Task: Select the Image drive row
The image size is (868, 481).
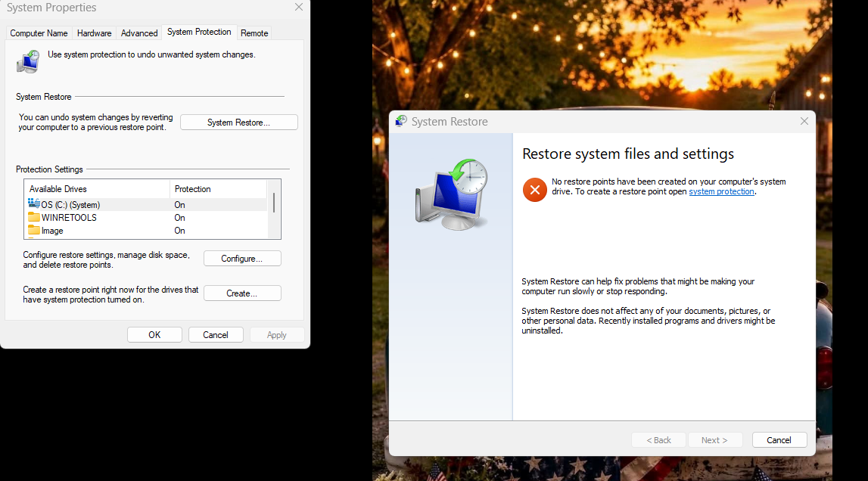Action: pyautogui.click(x=146, y=231)
